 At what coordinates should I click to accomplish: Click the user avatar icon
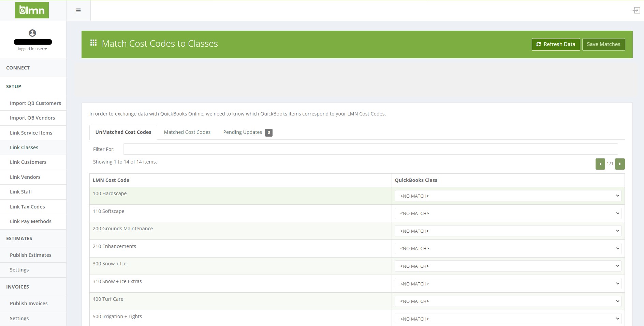32,33
